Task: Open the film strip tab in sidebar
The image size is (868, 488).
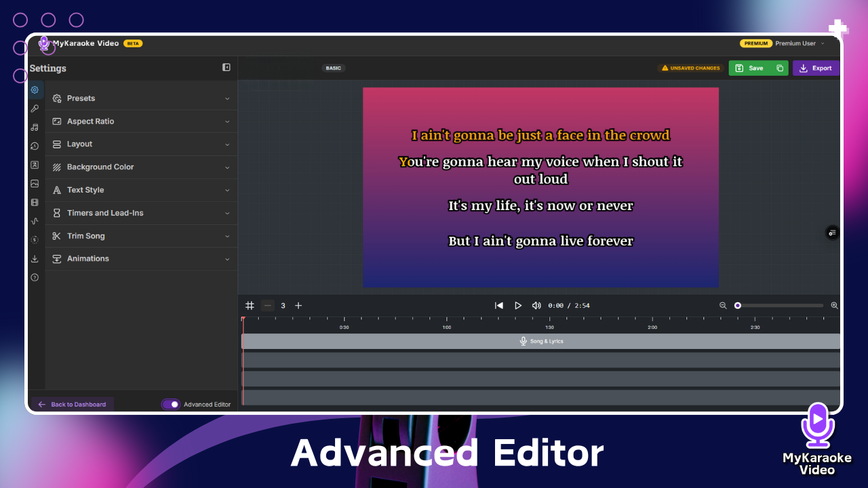Action: 35,202
